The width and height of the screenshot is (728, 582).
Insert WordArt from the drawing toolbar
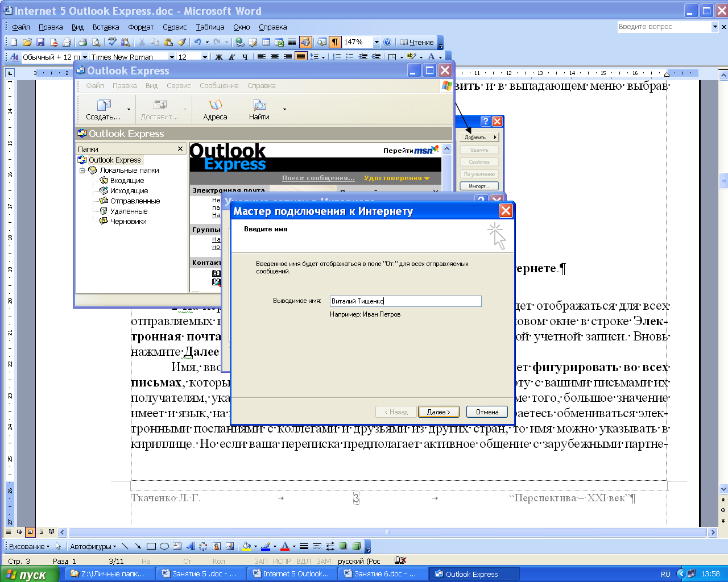[191, 546]
